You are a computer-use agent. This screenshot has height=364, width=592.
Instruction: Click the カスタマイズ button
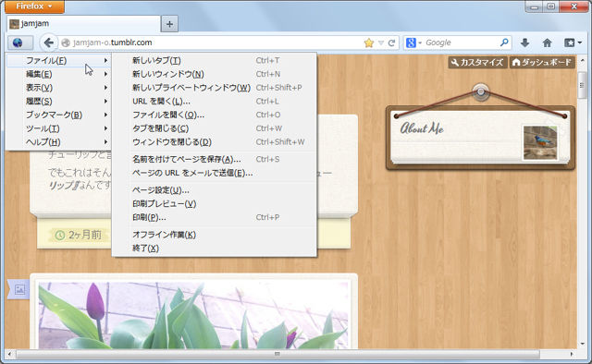[x=477, y=62]
